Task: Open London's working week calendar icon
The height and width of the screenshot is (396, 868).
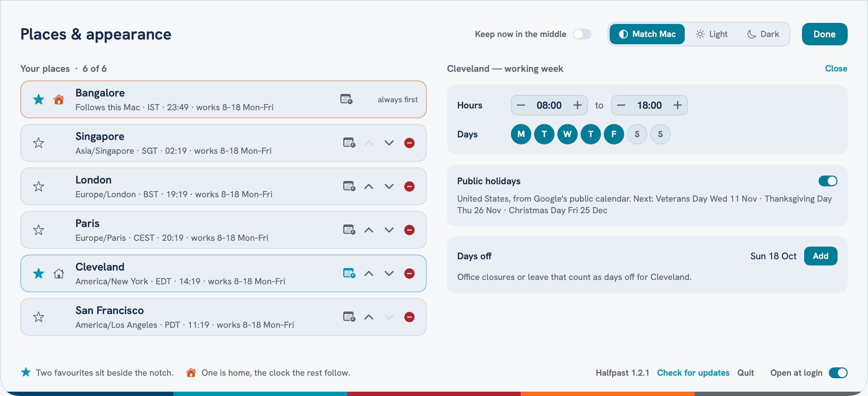Action: click(x=349, y=186)
